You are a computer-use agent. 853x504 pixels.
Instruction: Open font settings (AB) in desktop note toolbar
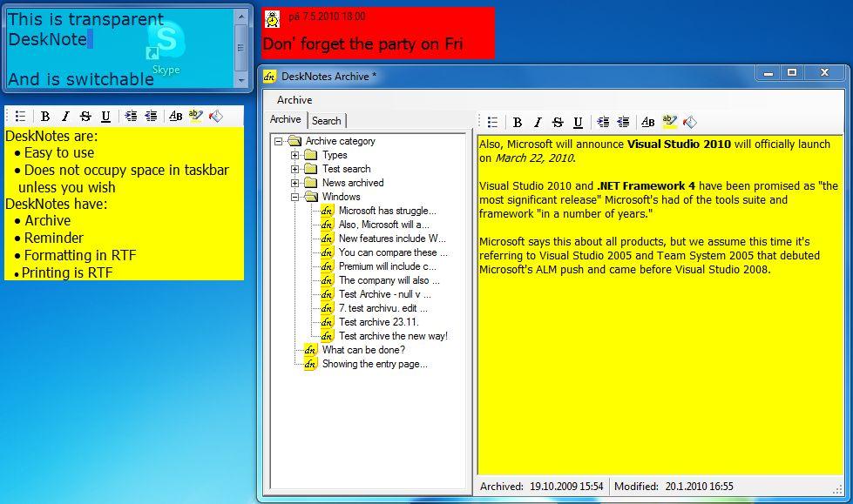(176, 116)
